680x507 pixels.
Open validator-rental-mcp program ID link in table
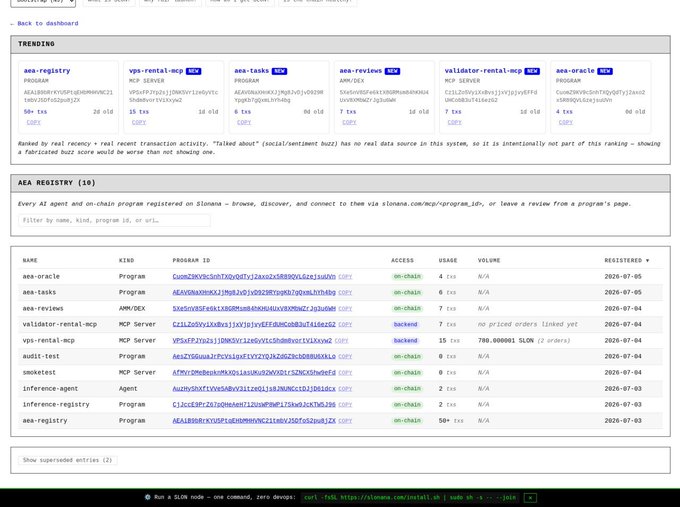[x=254, y=324]
